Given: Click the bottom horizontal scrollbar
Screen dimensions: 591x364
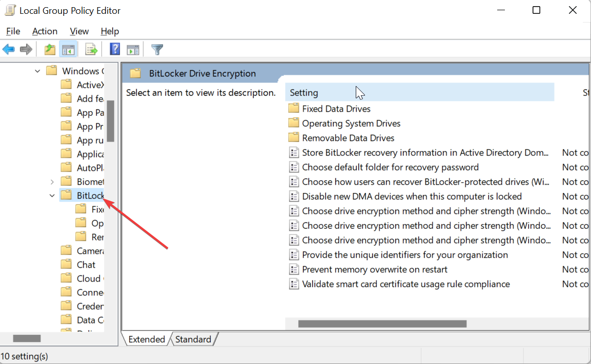Looking at the screenshot, I should coord(381,324).
